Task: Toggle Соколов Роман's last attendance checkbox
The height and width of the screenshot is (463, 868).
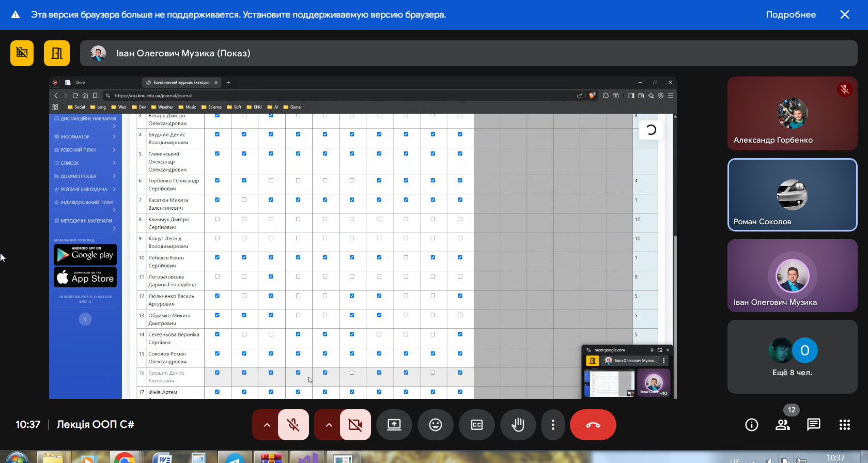Action: pyautogui.click(x=460, y=353)
